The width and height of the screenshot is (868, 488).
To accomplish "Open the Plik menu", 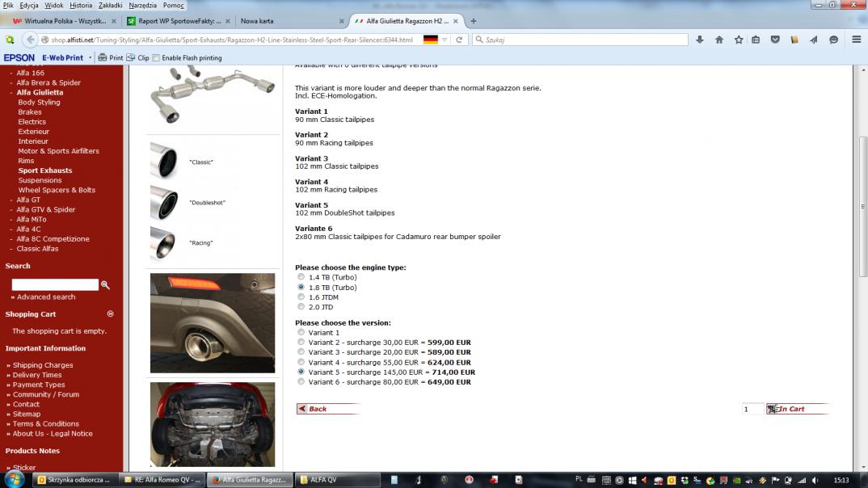I will pos(8,5).
